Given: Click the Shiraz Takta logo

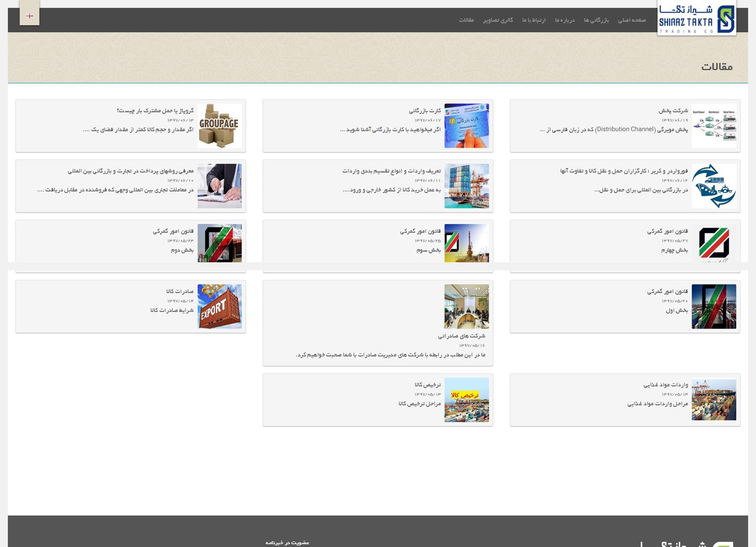Looking at the screenshot, I should coord(696,18).
